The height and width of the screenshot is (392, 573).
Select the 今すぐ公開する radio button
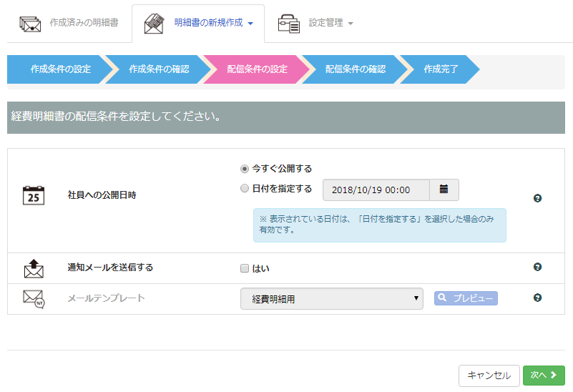tap(245, 169)
